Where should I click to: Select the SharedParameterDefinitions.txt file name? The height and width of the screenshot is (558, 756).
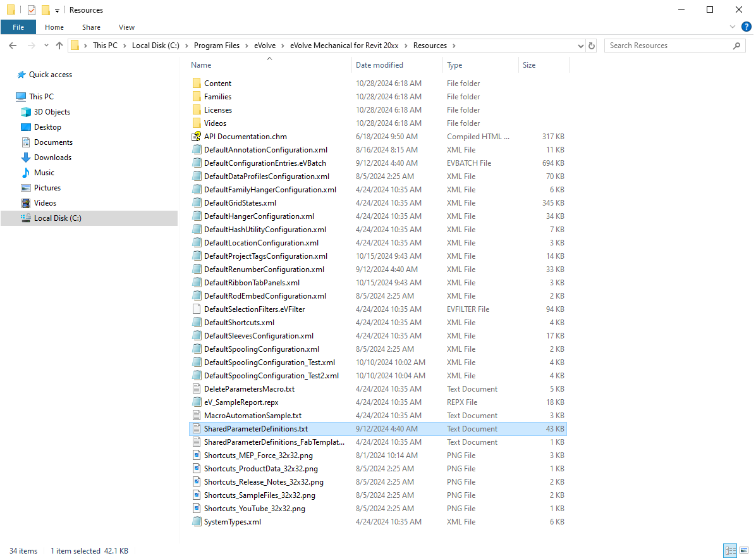tap(255, 429)
